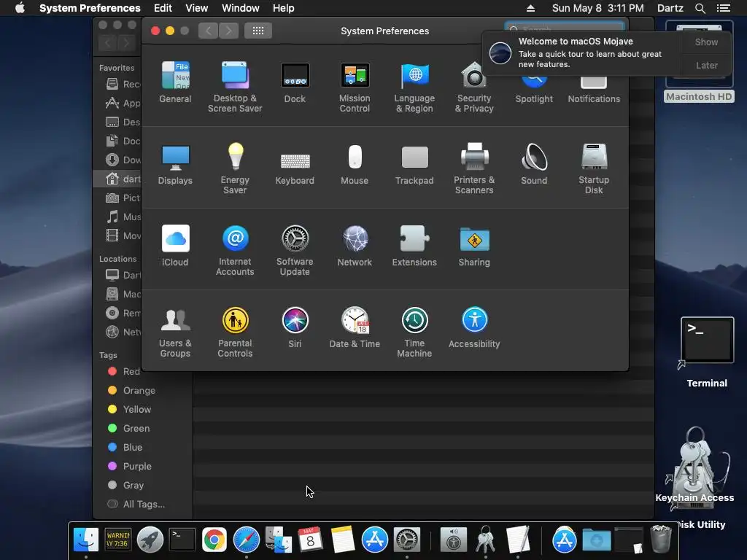Screen dimensions: 747x560
Task: Open Language & Region preferences
Action: pos(414,87)
